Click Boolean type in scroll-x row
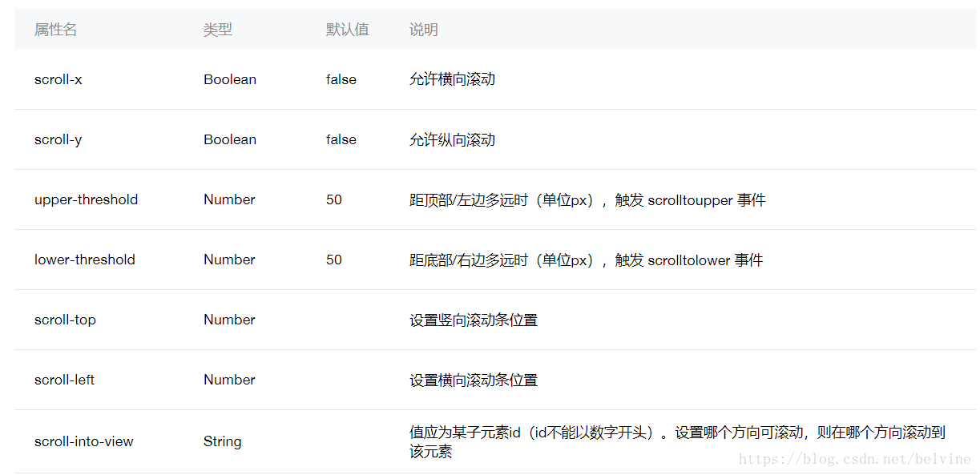980x475 pixels. (230, 79)
